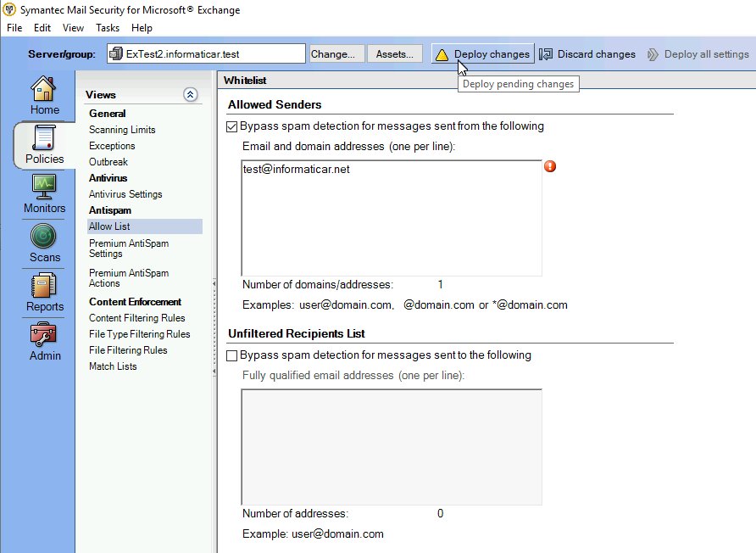This screenshot has height=553, width=756.
Task: Click the Deploy all settings arrow icon
Action: point(653,54)
